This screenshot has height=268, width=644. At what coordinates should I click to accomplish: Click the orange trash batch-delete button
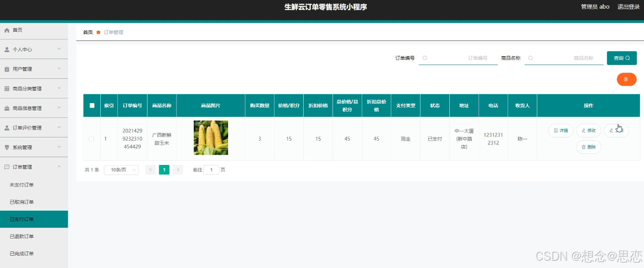point(627,79)
